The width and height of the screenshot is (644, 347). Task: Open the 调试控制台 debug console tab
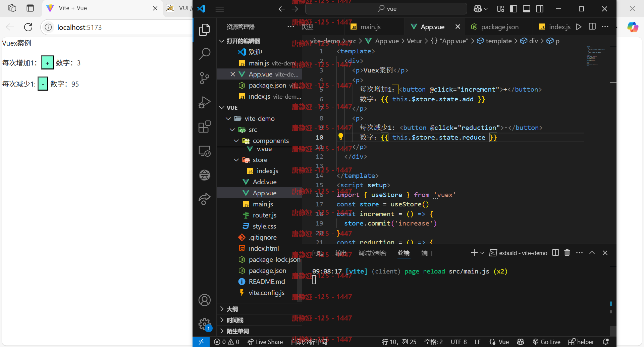click(372, 253)
